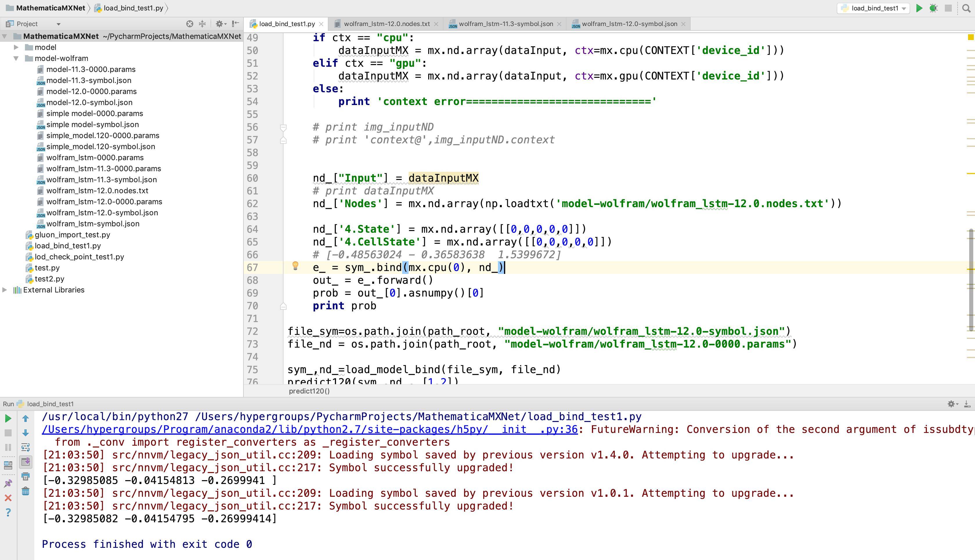Pin the Run tab
Viewport: 975px width, 560px height.
click(8, 483)
